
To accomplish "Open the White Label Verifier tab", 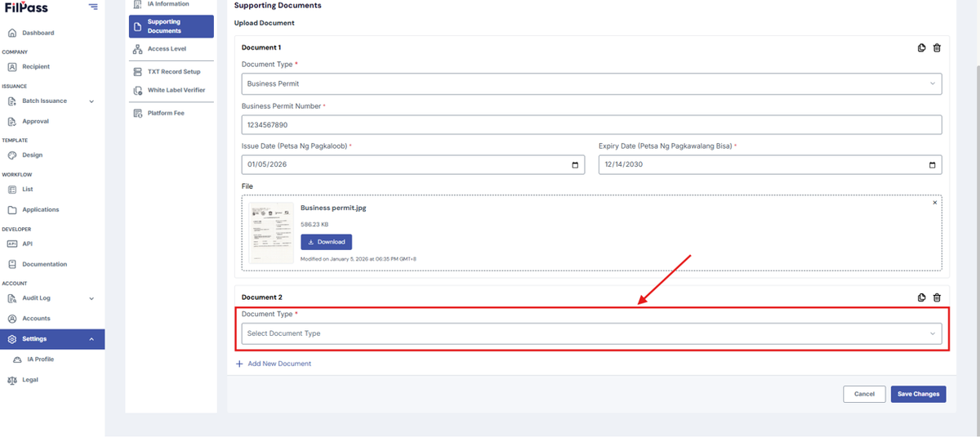I will (171, 90).
